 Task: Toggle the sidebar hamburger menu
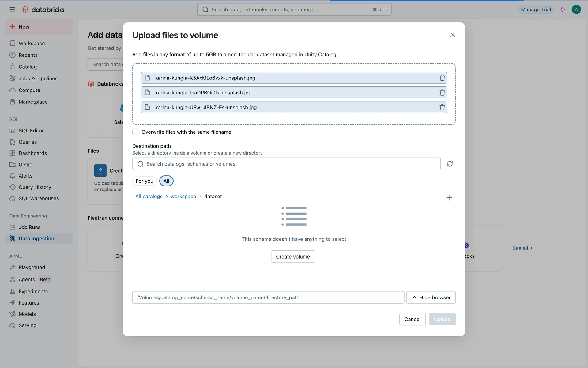click(x=12, y=10)
